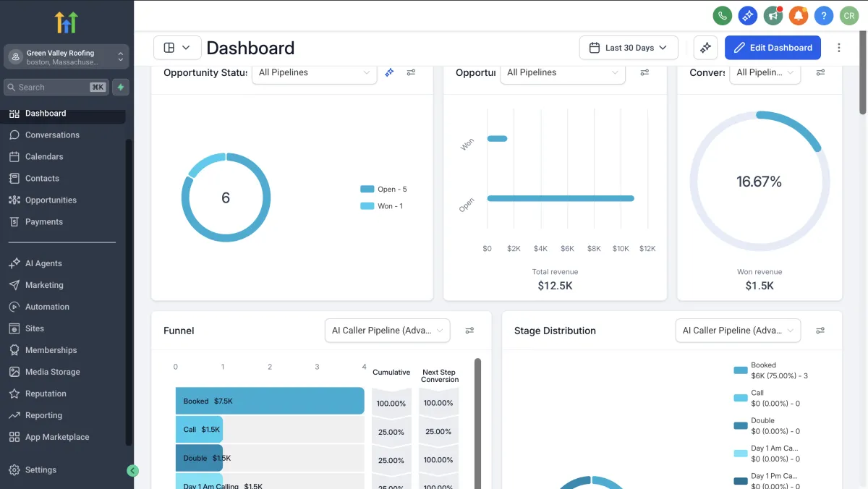Expand Funnel AI Caller Pipeline dropdown
The width and height of the screenshot is (868, 489).
388,331
